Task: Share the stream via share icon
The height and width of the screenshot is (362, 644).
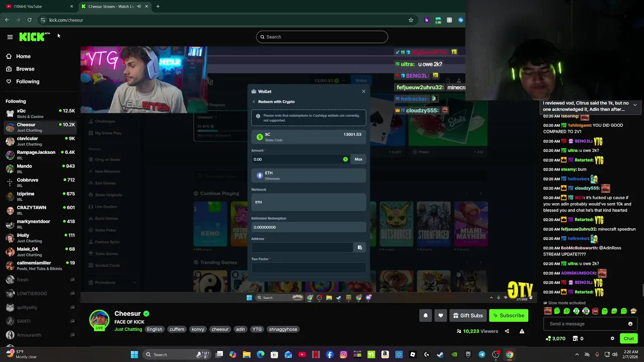Action: point(507,331)
